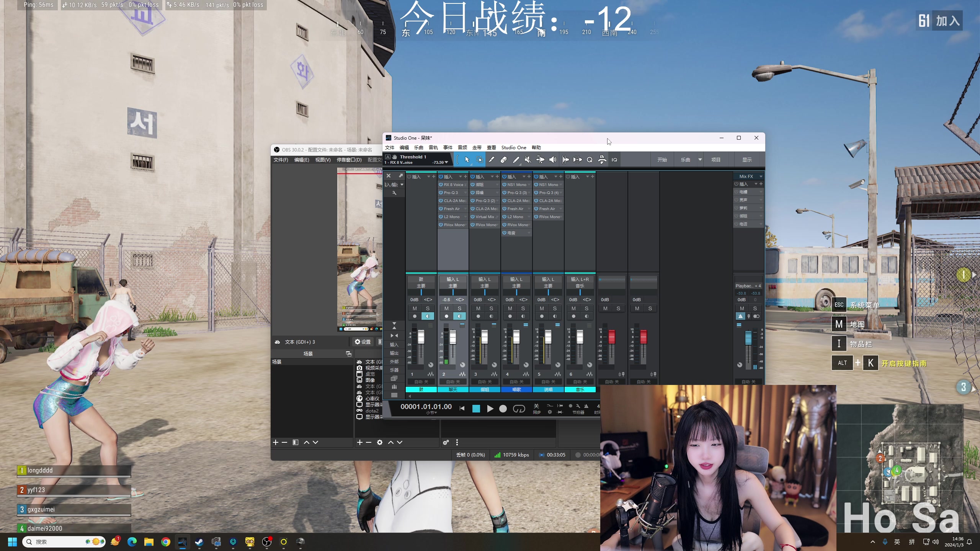The width and height of the screenshot is (980, 551).
Task: Click the IQ input quantize button
Action: click(614, 160)
